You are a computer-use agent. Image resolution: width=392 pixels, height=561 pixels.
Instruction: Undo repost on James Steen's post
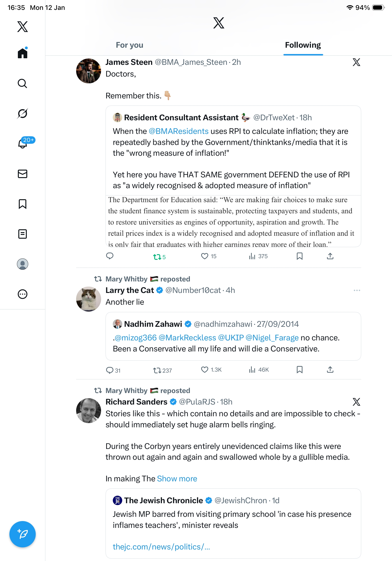click(x=157, y=257)
